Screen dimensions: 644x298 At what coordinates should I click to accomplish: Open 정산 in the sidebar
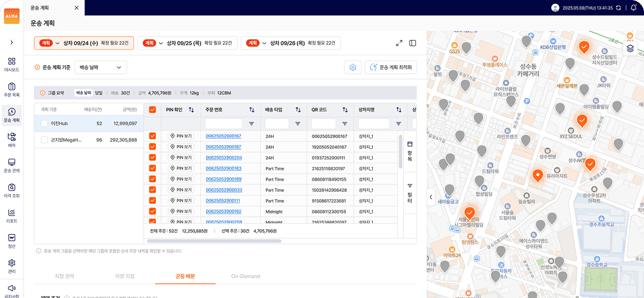coord(12,241)
